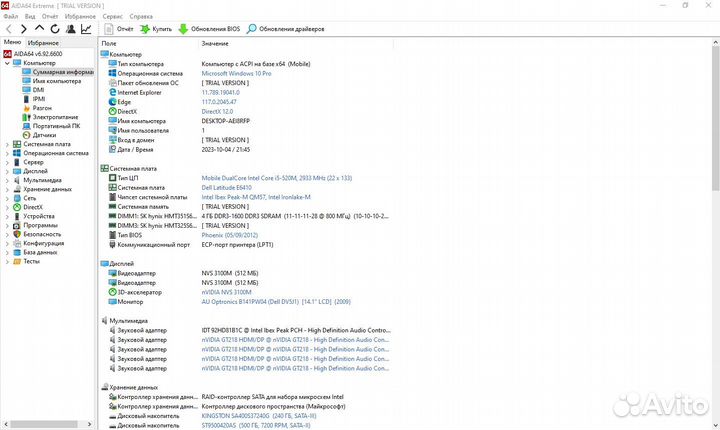This screenshot has width=720, height=430.
Task: Expand the Операционная система tree node
Action: 7,153
